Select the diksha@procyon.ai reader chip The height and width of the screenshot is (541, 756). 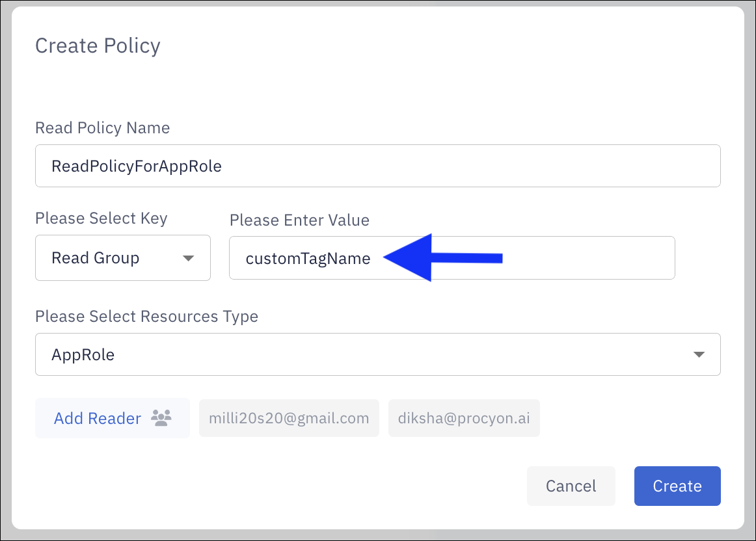click(x=464, y=417)
